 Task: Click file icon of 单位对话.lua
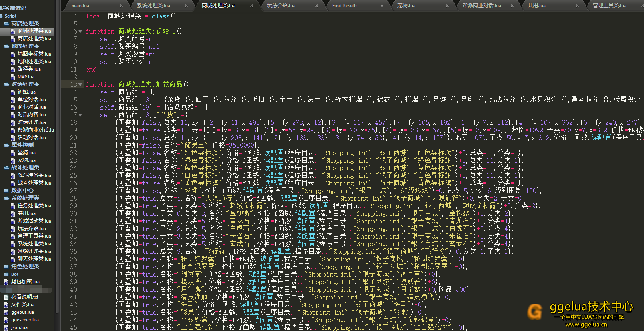(x=13, y=100)
